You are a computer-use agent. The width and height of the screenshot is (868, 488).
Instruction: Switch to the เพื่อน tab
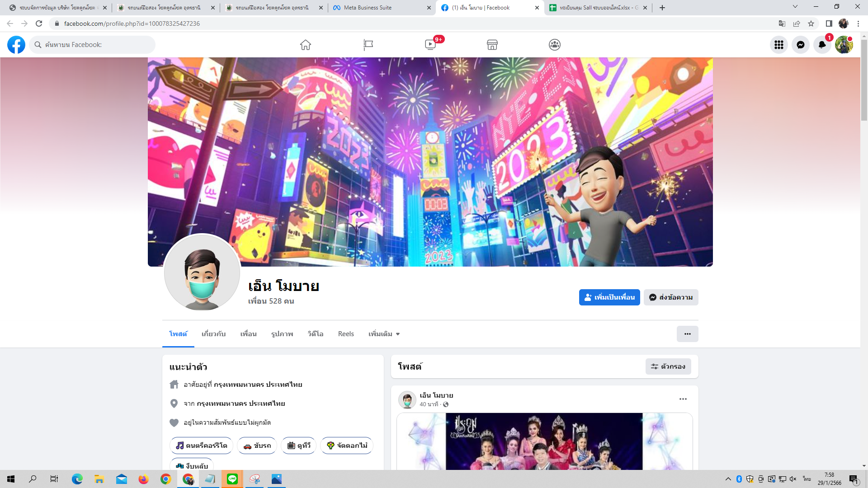coord(248,334)
